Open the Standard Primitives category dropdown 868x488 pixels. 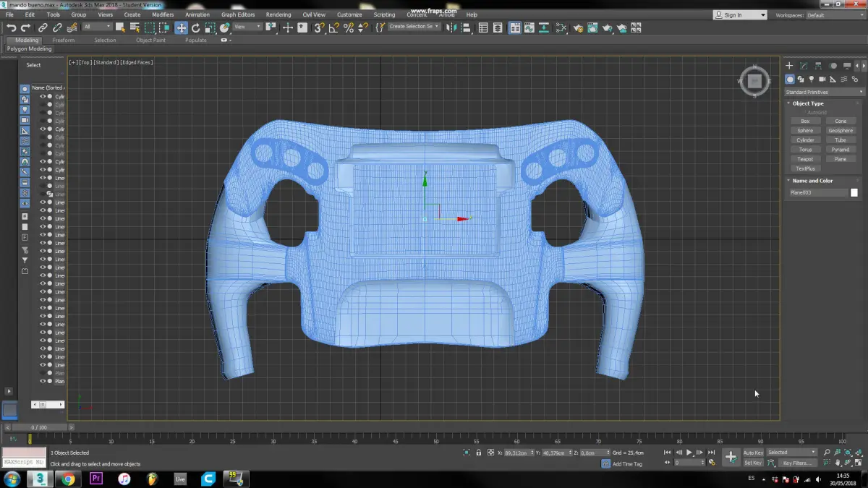825,92
